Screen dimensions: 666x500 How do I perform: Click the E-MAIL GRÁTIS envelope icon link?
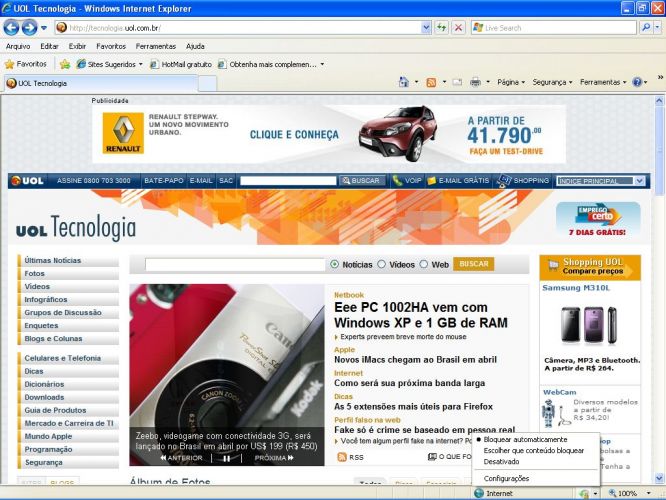pyautogui.click(x=458, y=181)
